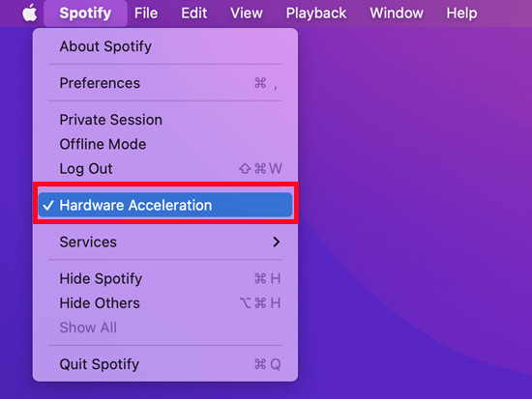
Task: Choose Hide Others
Action: point(165,303)
